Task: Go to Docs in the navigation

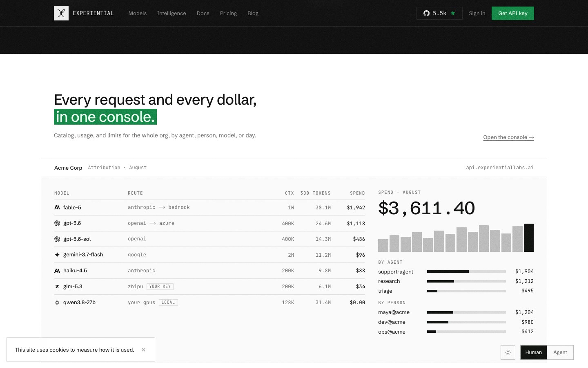Action: coord(203,13)
